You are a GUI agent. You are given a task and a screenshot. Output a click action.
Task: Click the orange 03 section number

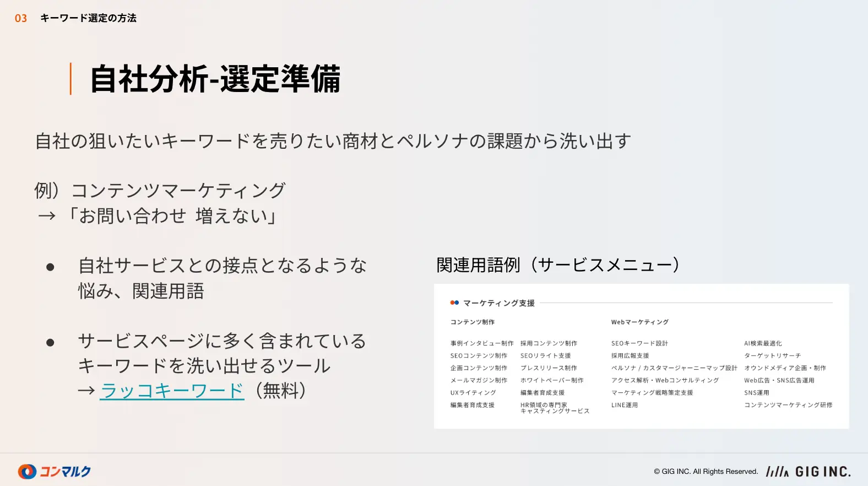[21, 18]
